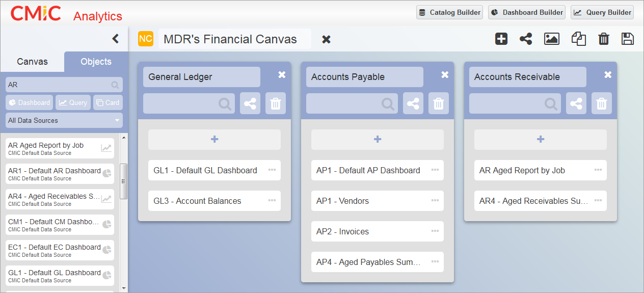This screenshot has height=293, width=644.
Task: Open options for GL3 - Account Balances
Action: [x=272, y=200]
